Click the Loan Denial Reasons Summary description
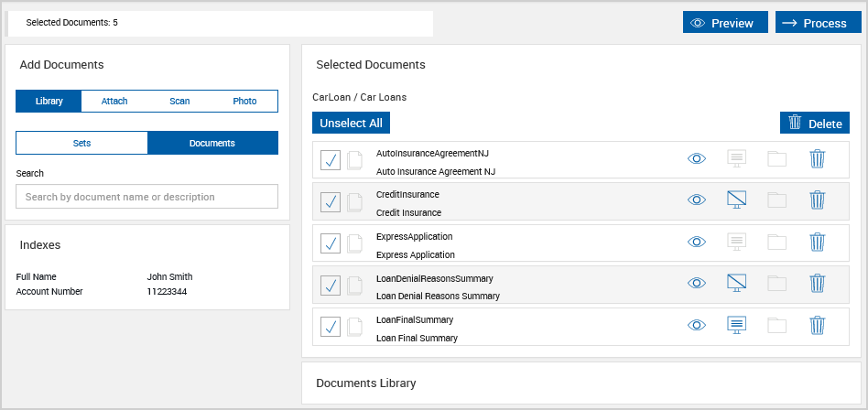Screen dimensions: 868x410 (x=438, y=296)
